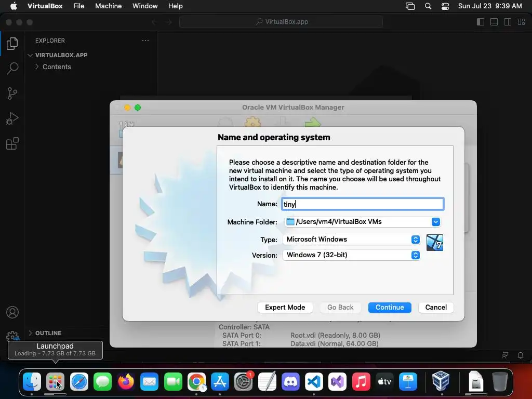Click the menu bar date and time
The height and width of the screenshot is (399, 532).
490,6
